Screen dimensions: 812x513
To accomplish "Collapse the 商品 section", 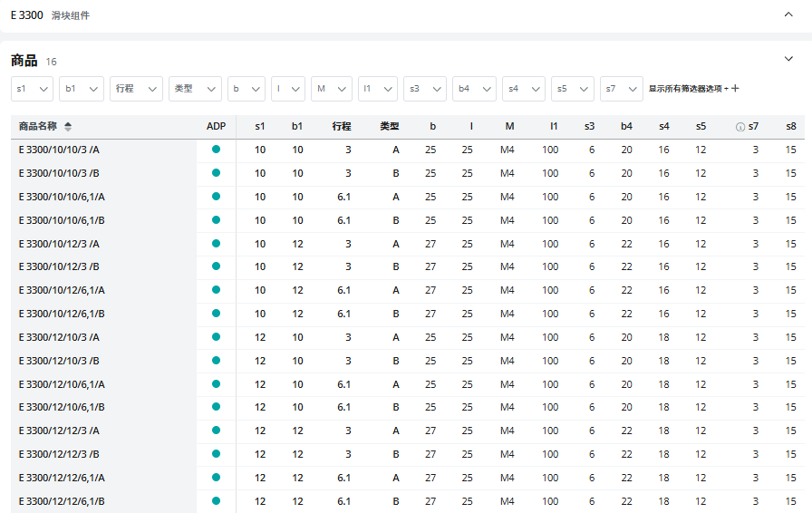I will tap(788, 60).
